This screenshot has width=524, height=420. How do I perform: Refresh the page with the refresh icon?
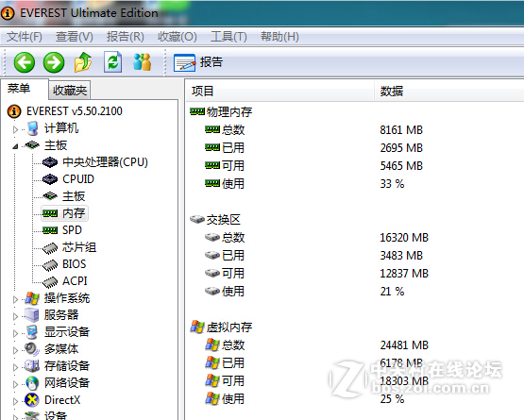click(x=113, y=62)
